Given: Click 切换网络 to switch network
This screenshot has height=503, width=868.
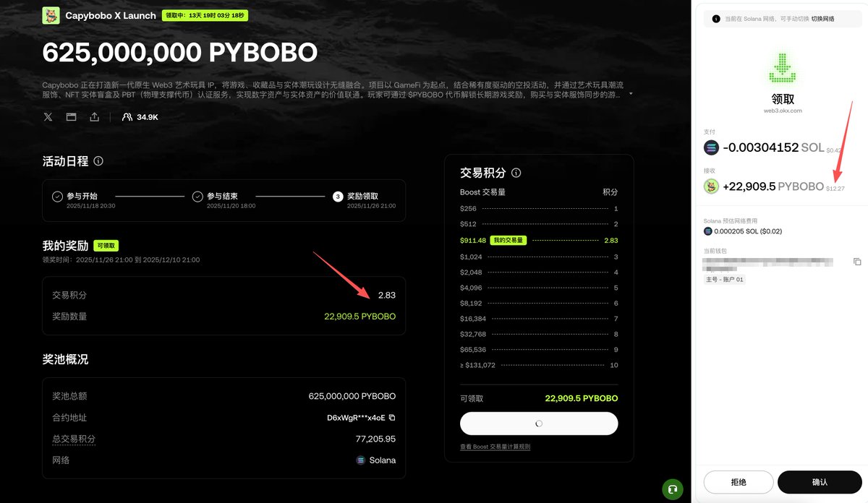Looking at the screenshot, I should [x=822, y=19].
